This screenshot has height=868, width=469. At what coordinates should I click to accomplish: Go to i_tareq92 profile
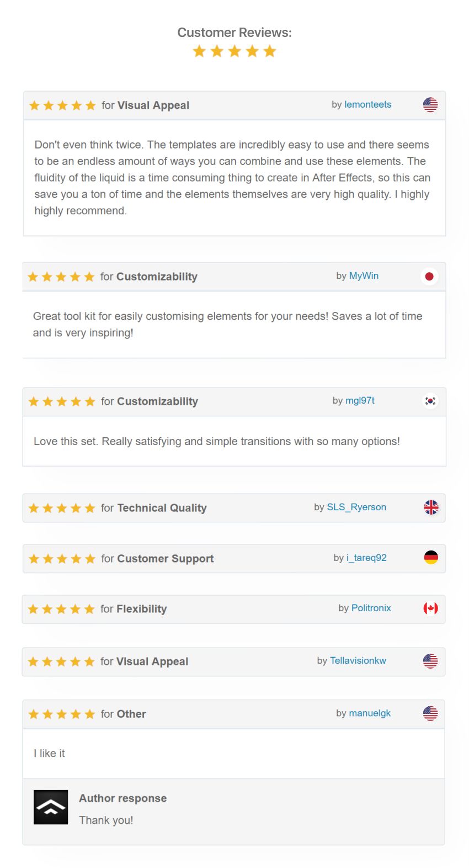[366, 558]
